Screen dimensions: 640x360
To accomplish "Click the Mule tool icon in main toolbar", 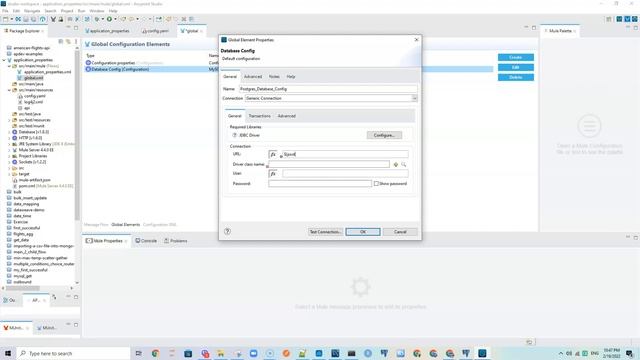I will (x=53, y=19).
